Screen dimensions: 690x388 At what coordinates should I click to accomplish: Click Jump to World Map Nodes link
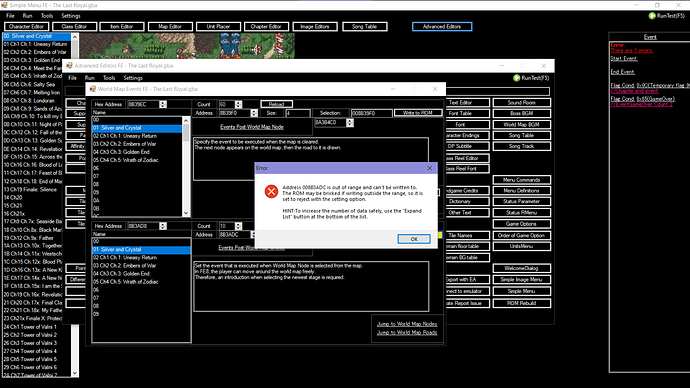pyautogui.click(x=407, y=324)
